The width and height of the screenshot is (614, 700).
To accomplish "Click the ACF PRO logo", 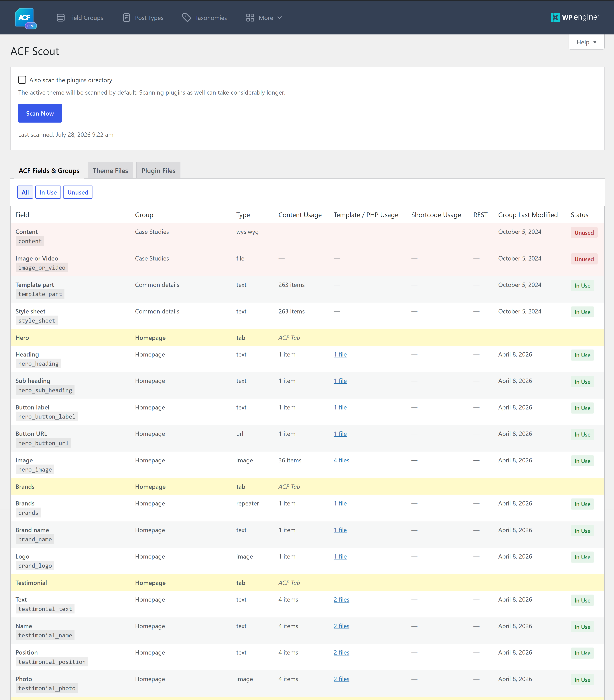I will point(26,18).
